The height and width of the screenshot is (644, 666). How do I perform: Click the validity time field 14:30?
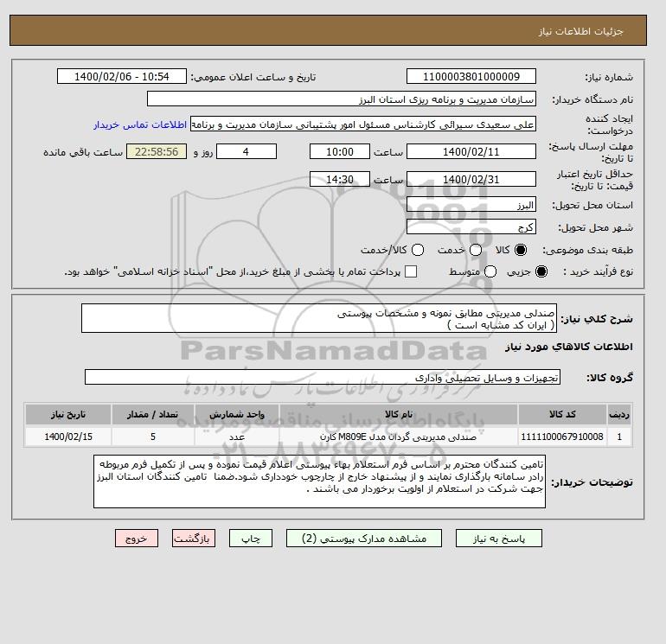pyautogui.click(x=340, y=179)
